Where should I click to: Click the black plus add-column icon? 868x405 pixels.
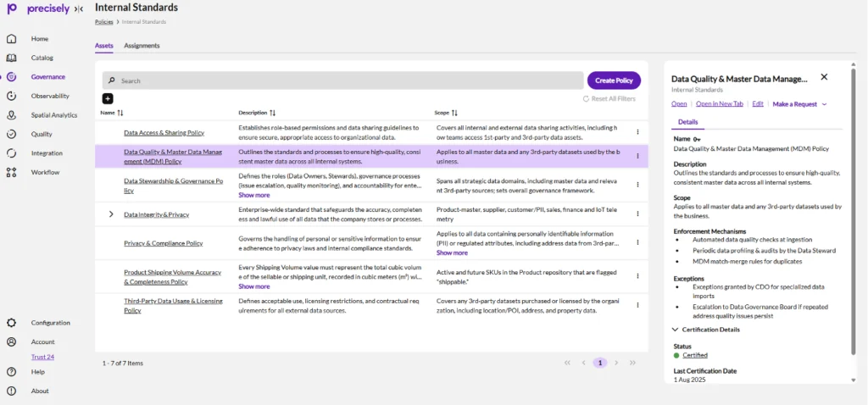pyautogui.click(x=108, y=99)
